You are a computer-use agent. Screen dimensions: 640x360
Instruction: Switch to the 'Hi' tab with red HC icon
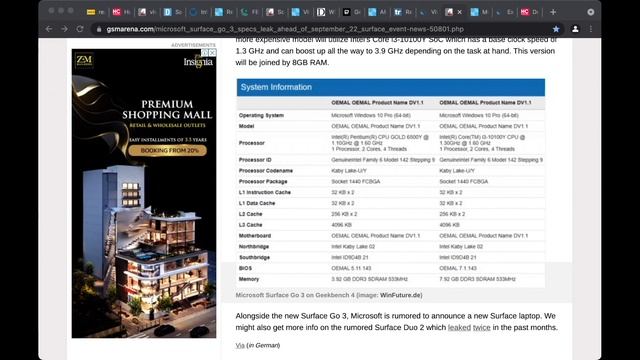121,12
